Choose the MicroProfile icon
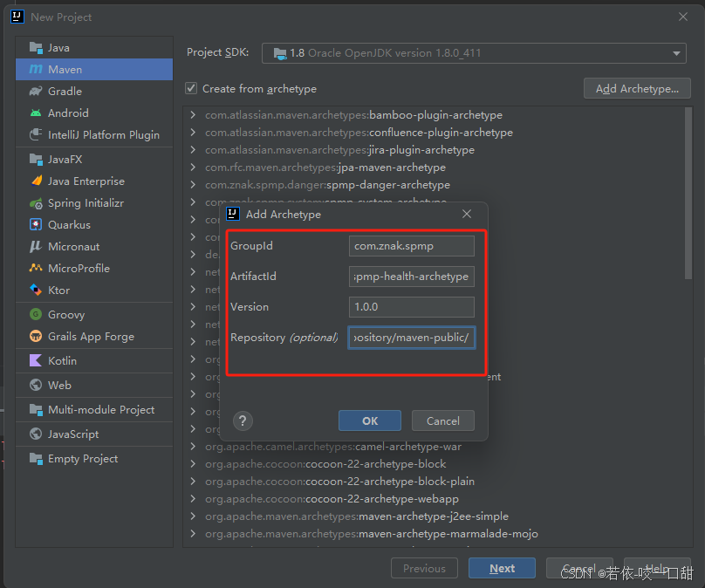705x588 pixels. 36,268
